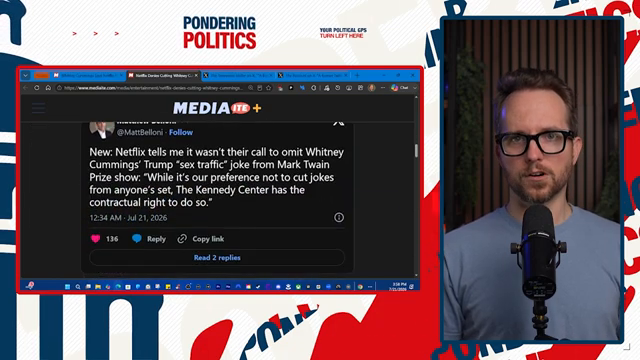Close the Netflix Denies Cutting tab
Viewport: 640px width, 360px height.
click(196, 76)
